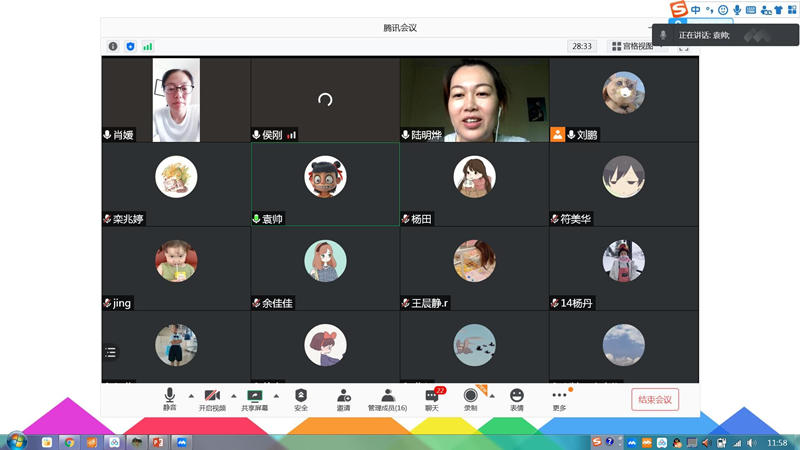This screenshot has width=800, height=450.
Task: Toggle the Start Video (开启视频) camera
Action: pos(212,399)
